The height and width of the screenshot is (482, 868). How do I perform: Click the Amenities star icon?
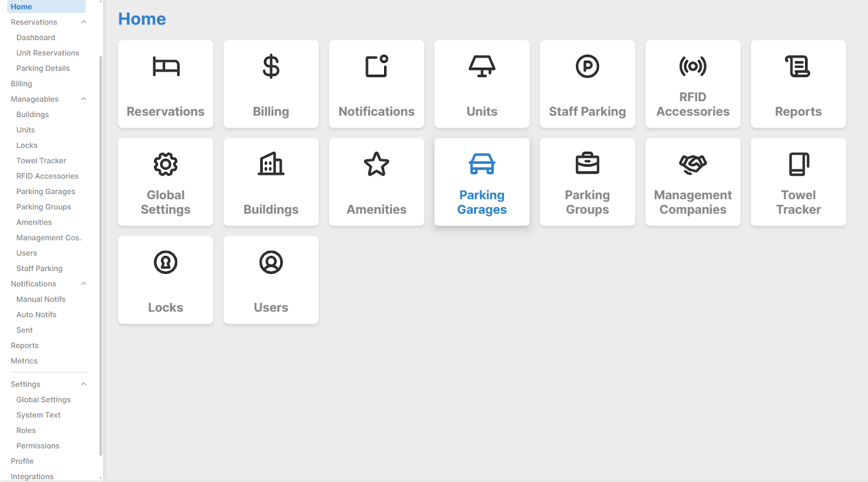(376, 164)
